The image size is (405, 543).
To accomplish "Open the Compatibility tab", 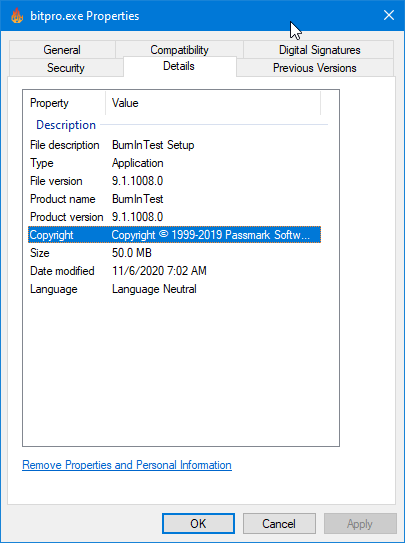I will coord(179,50).
